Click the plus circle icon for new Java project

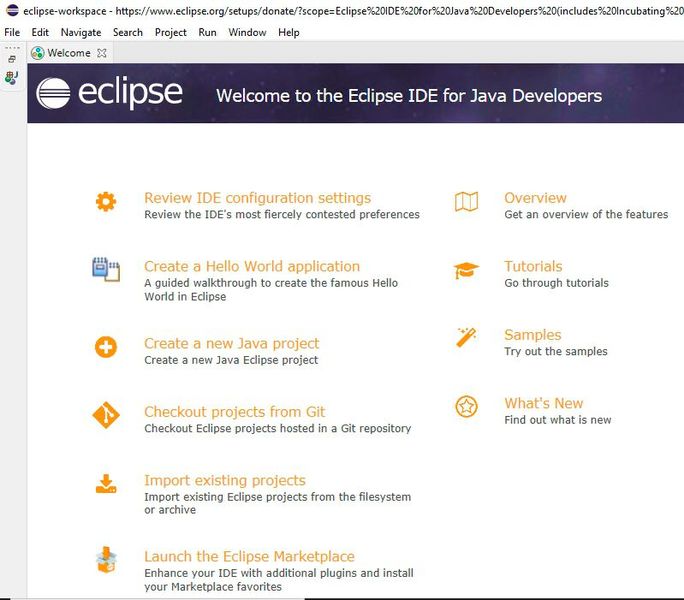coord(106,347)
